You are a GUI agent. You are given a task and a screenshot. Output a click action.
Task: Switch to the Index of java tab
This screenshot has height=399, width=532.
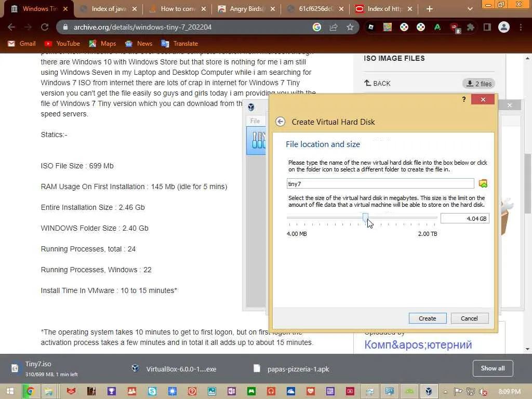pos(108,9)
